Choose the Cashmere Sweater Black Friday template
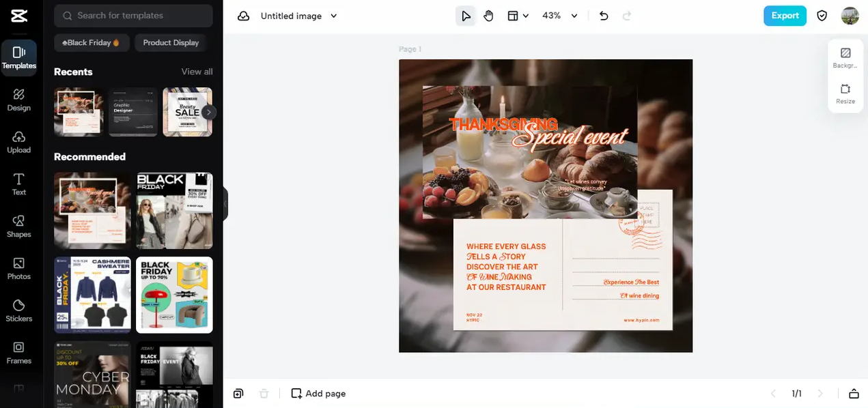 [x=92, y=295]
